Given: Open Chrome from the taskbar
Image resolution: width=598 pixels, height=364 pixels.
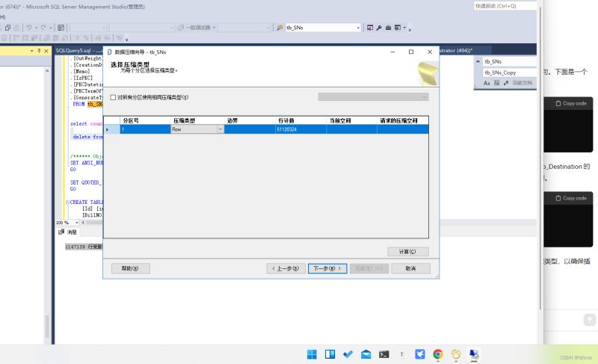Looking at the screenshot, I should (437, 354).
